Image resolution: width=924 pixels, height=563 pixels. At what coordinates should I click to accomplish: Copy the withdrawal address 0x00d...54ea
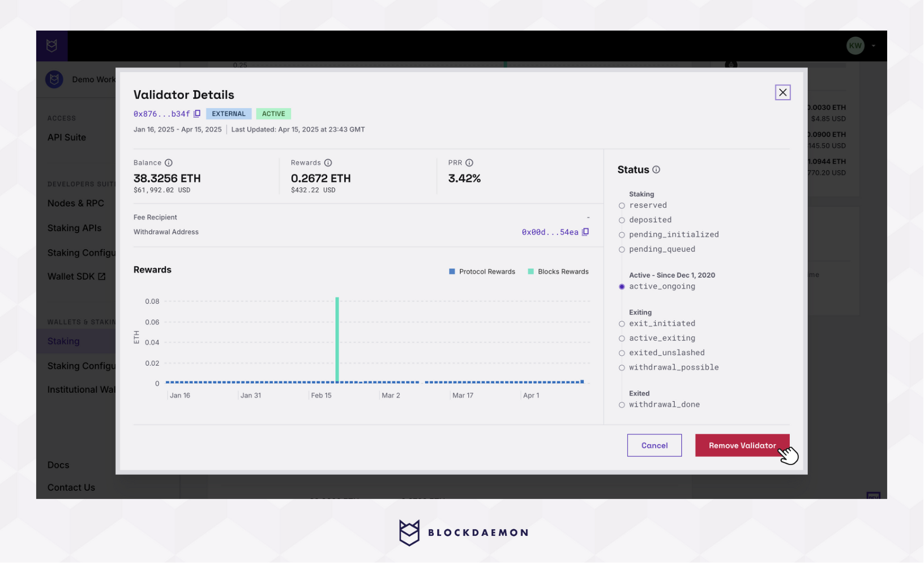click(585, 232)
